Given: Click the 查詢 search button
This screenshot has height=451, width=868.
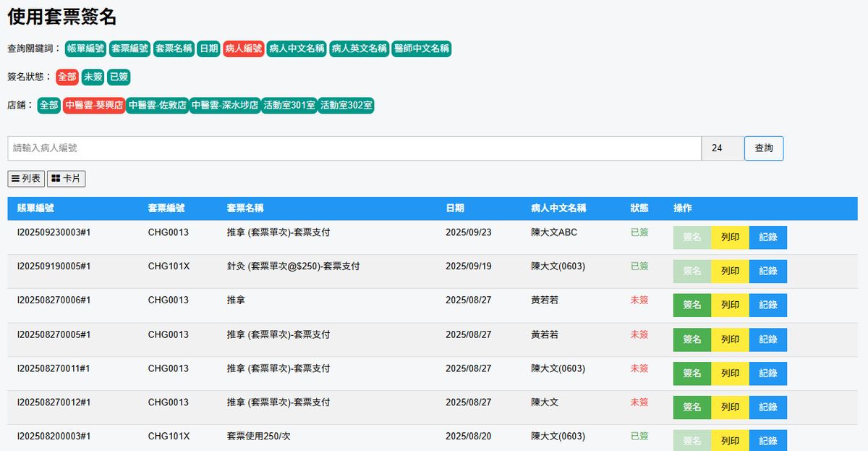Looking at the screenshot, I should (x=763, y=148).
